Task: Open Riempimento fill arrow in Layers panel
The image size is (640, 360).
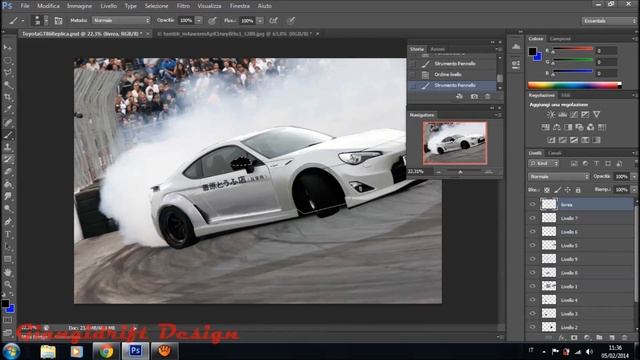Action: pyautogui.click(x=634, y=190)
